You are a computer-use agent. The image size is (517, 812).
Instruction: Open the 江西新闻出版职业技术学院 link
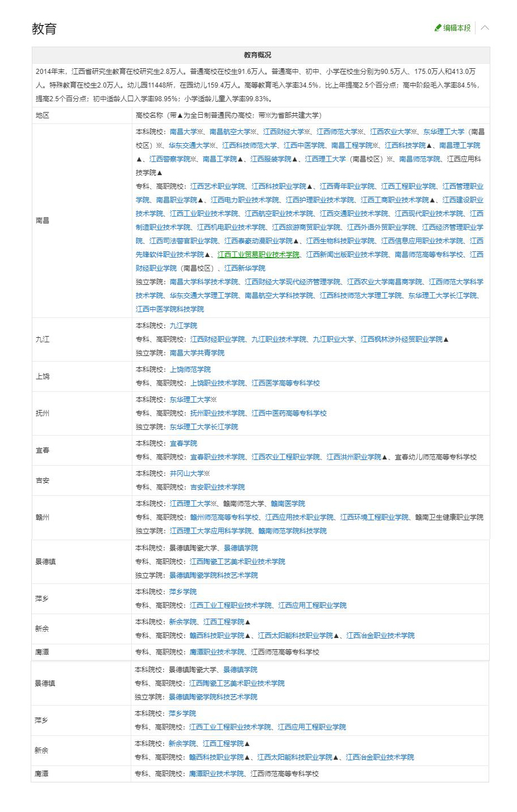click(347, 255)
